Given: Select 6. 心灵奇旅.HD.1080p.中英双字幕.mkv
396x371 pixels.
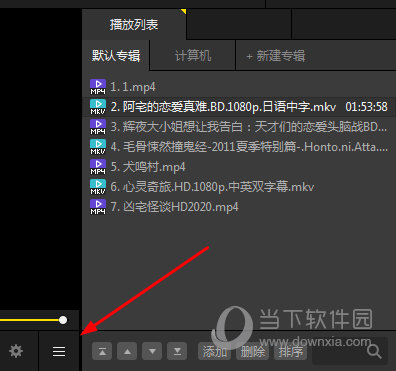Looking at the screenshot, I should point(239,187).
